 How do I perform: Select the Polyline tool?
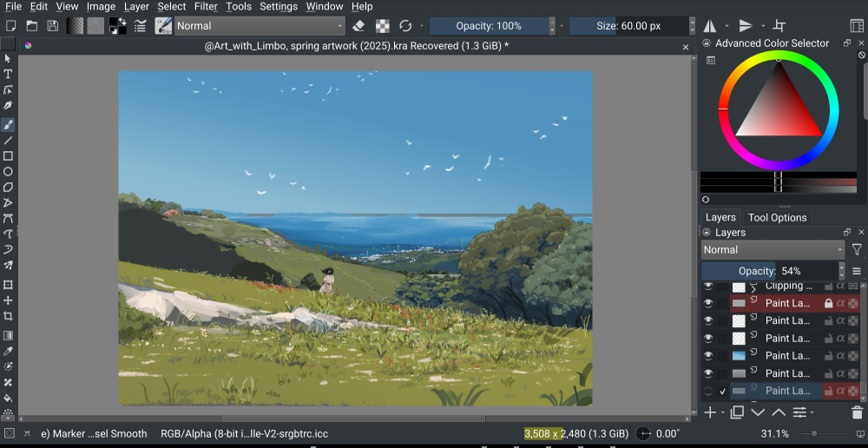pyautogui.click(x=8, y=202)
